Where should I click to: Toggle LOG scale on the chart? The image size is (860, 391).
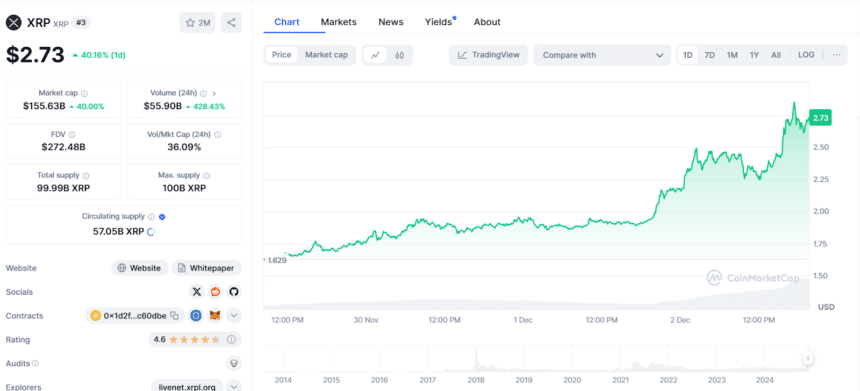(x=806, y=55)
